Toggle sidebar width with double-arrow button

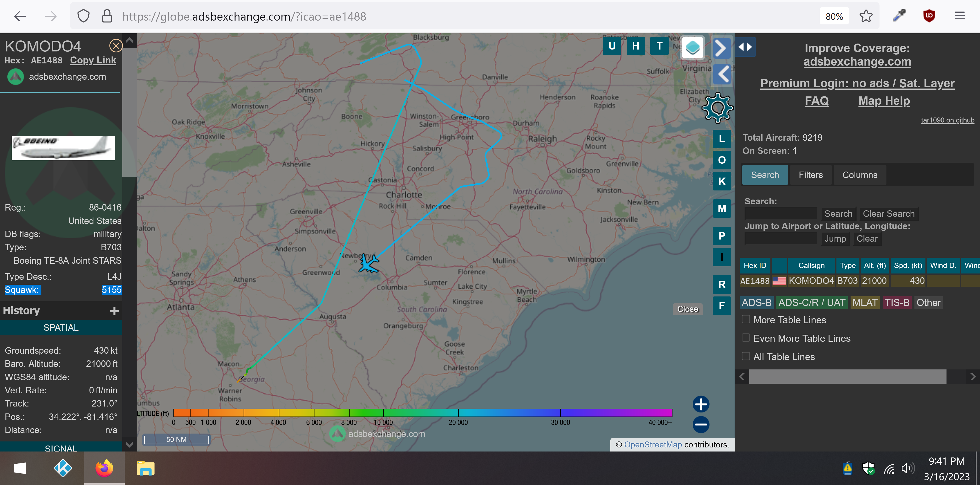tap(745, 47)
